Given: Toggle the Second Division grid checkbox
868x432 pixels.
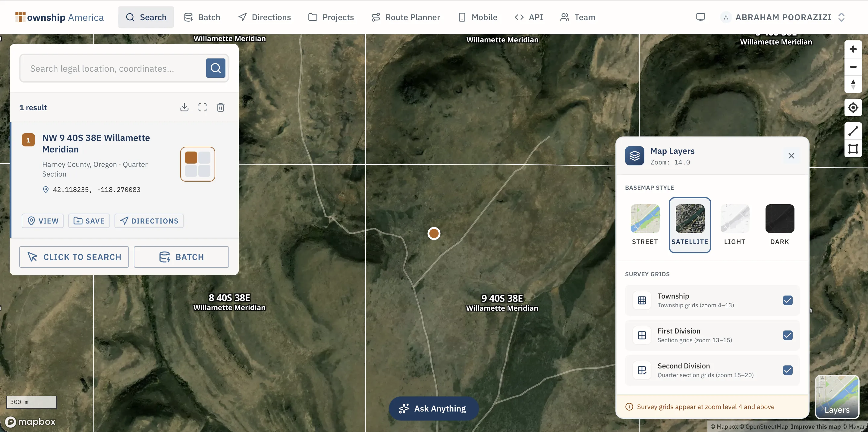Looking at the screenshot, I should click(788, 370).
